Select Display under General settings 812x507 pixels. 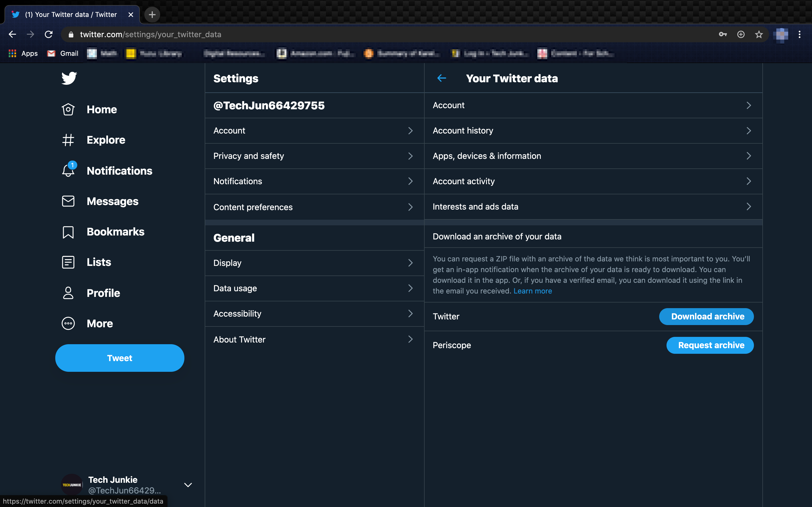tap(314, 263)
